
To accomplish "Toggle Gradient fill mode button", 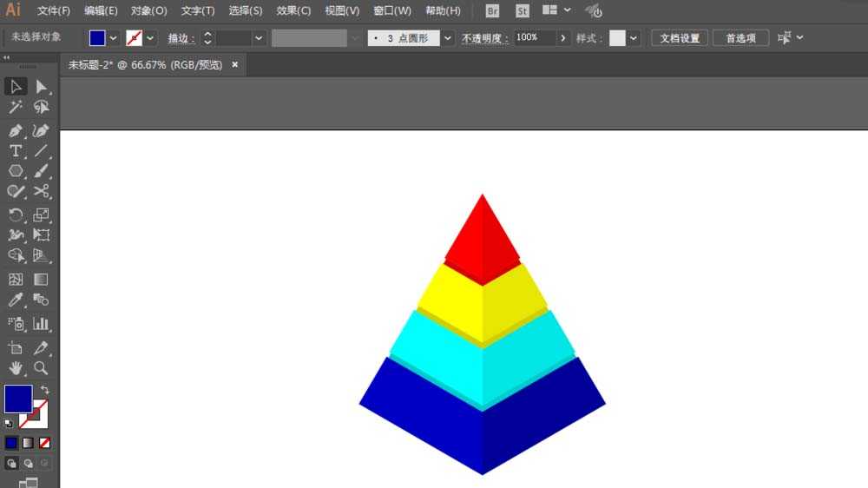I will coord(28,443).
